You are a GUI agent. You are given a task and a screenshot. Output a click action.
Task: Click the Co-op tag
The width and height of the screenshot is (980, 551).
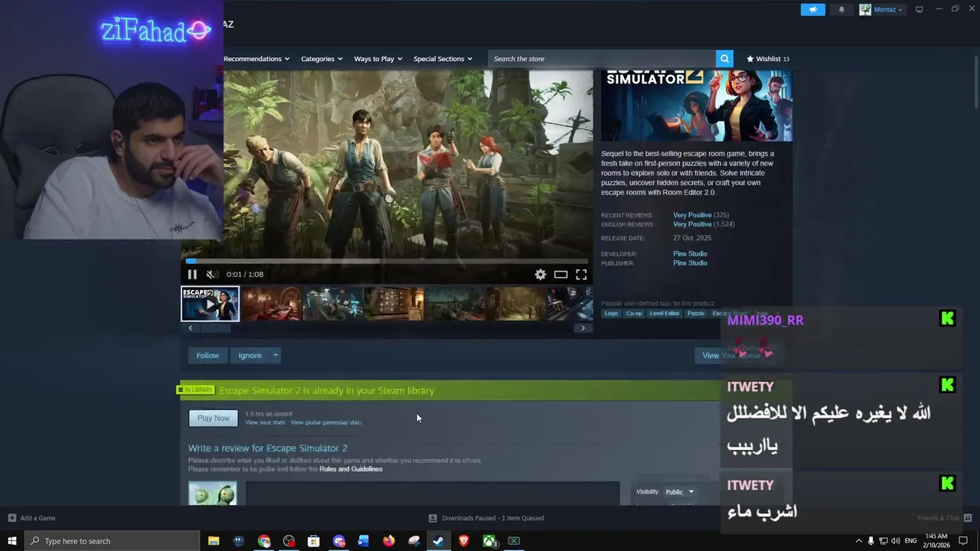coord(634,313)
